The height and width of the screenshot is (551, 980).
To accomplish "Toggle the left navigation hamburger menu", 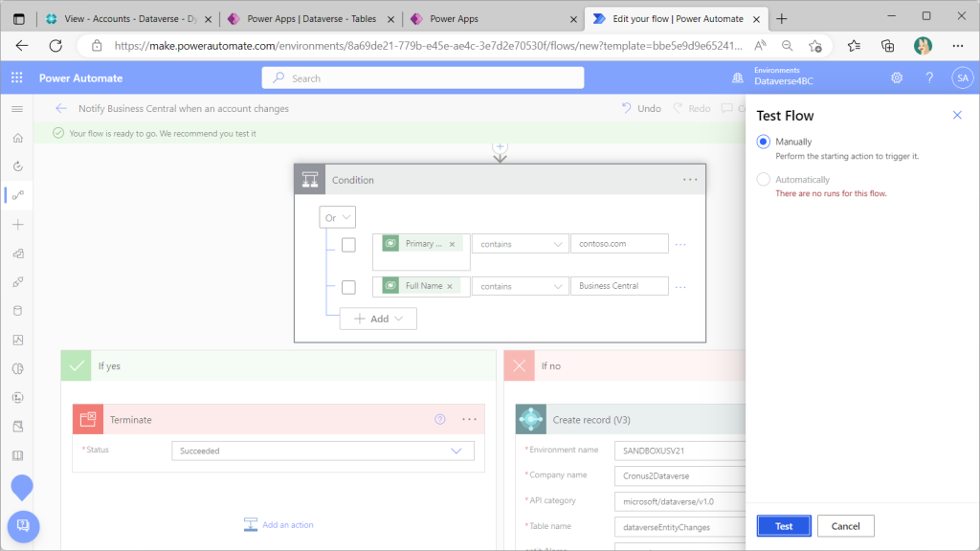I will (x=17, y=109).
